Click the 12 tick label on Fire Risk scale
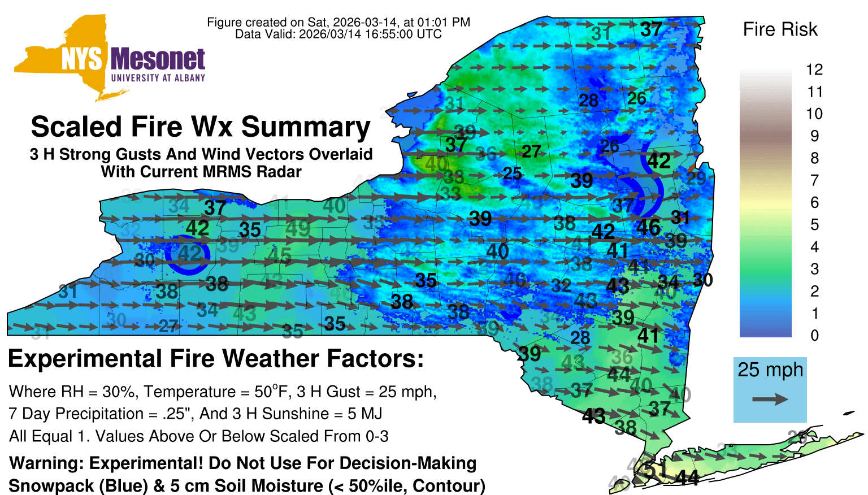The image size is (868, 495). click(x=814, y=70)
